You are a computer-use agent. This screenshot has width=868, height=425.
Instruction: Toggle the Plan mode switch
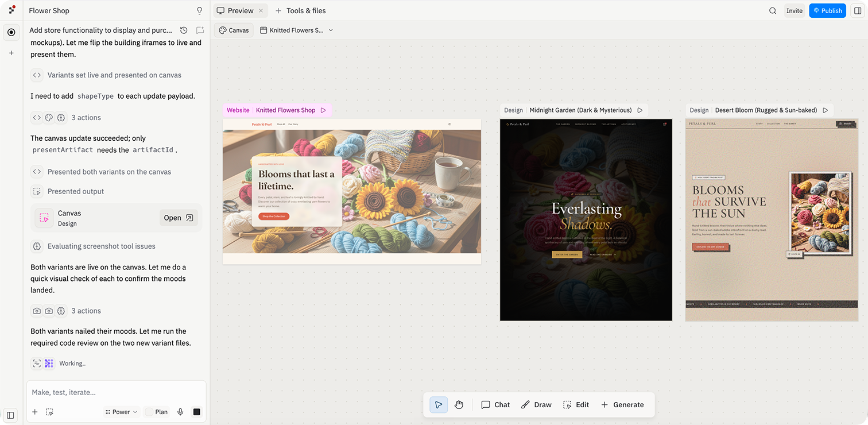156,412
